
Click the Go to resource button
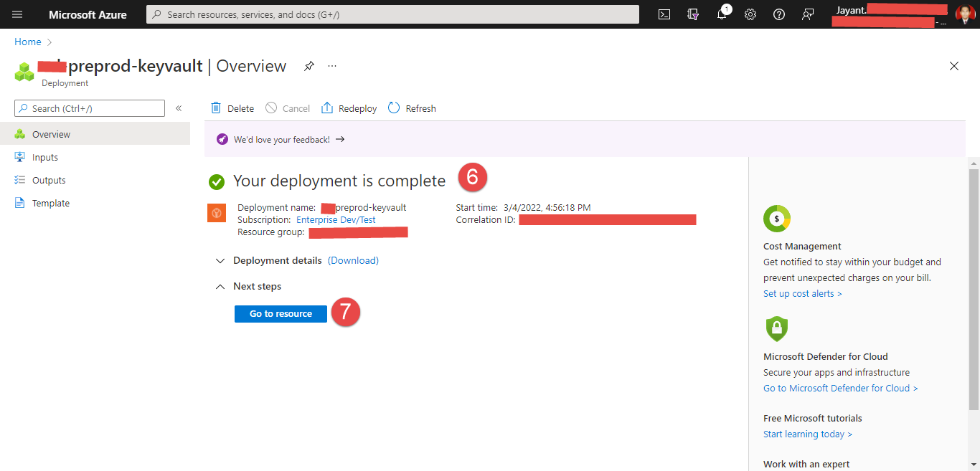pos(281,313)
